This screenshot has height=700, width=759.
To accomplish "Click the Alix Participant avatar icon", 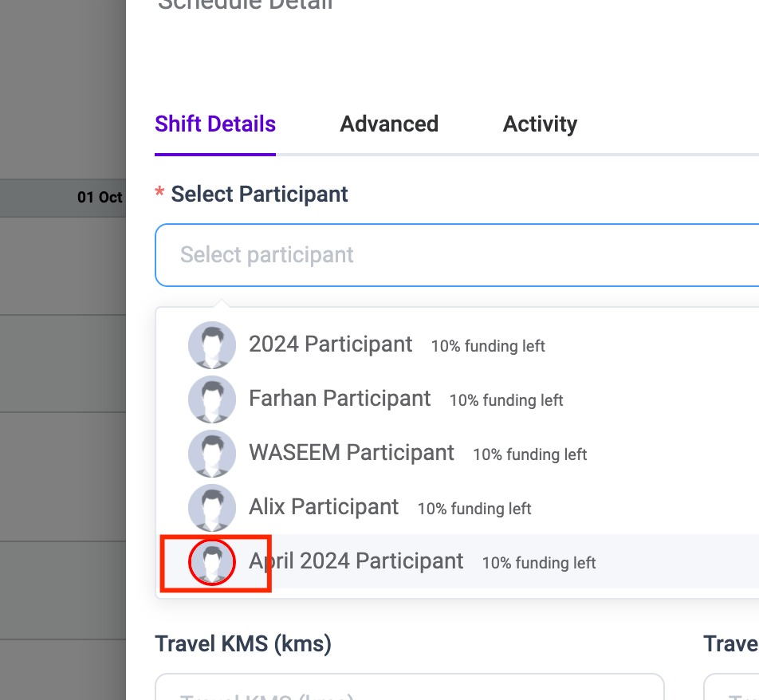I will point(211,508).
